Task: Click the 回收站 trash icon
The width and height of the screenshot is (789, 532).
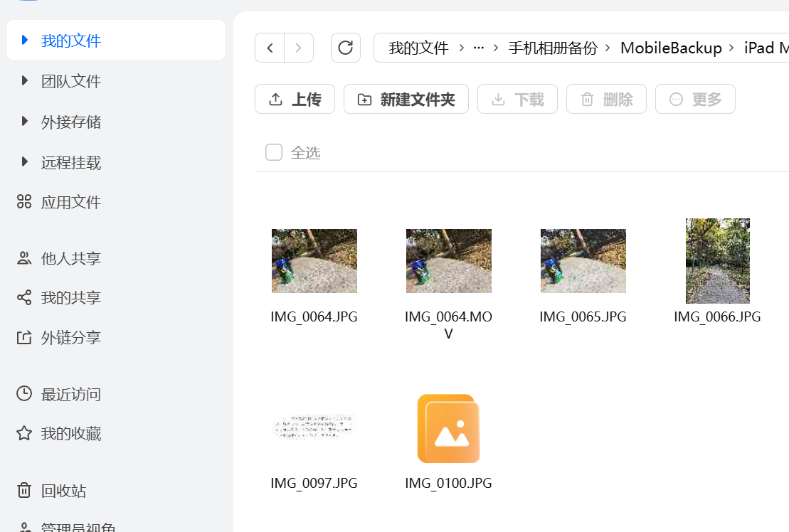Action: pyautogui.click(x=24, y=490)
